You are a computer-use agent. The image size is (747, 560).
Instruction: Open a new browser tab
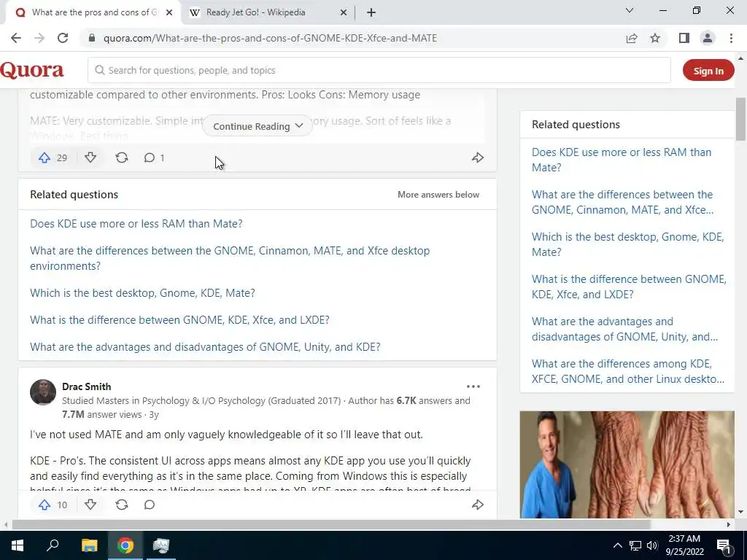click(371, 13)
